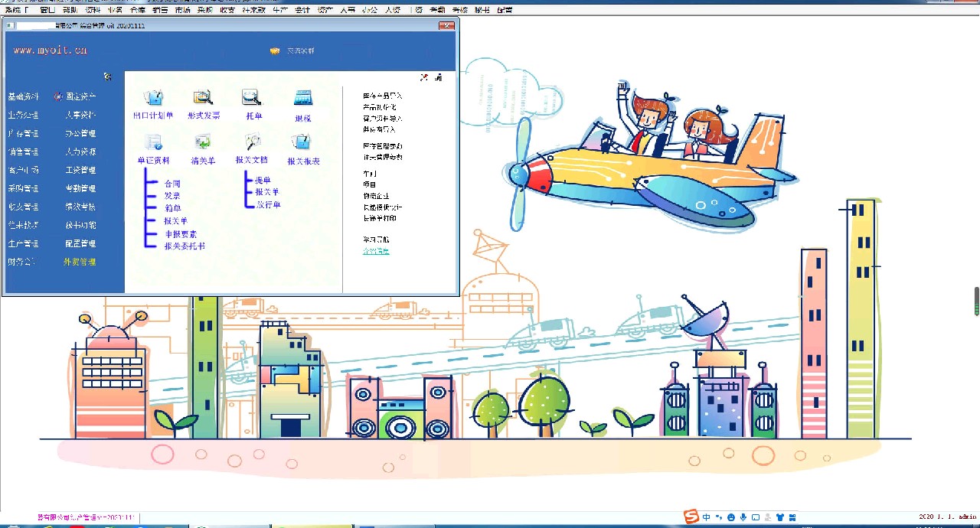Click the Sogou microphone voice input icon
The image size is (980, 528).
[743, 517]
